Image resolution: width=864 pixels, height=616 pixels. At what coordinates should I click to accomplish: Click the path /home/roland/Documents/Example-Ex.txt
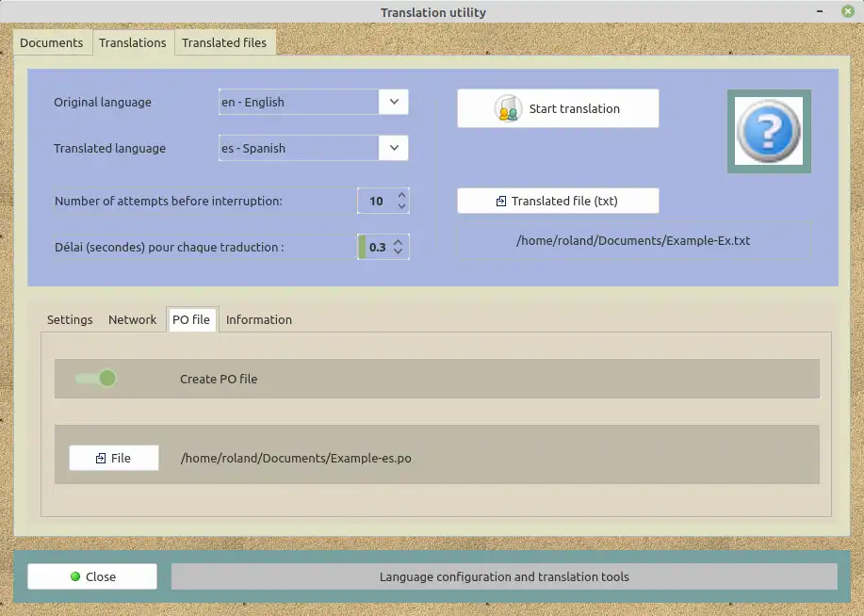pyautogui.click(x=633, y=241)
